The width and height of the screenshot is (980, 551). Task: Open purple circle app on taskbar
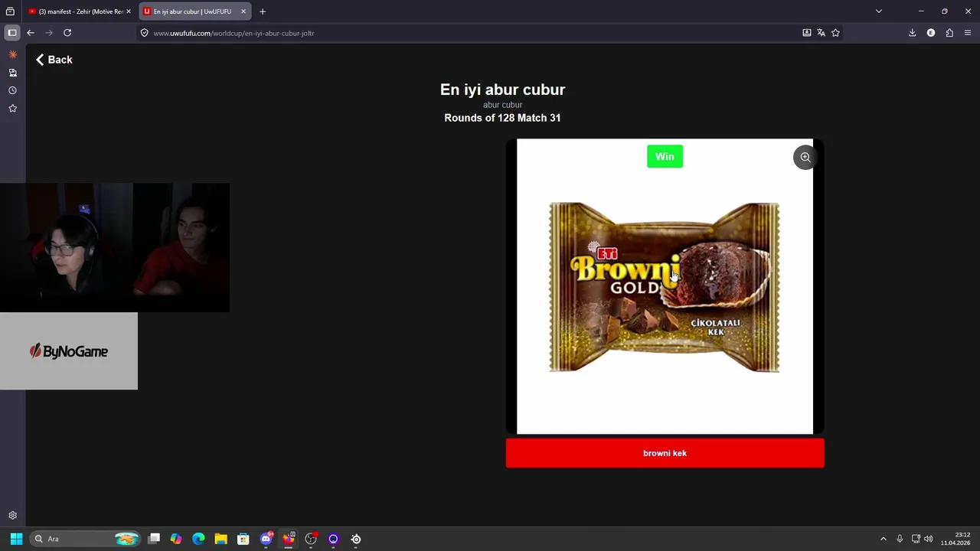pos(333,539)
